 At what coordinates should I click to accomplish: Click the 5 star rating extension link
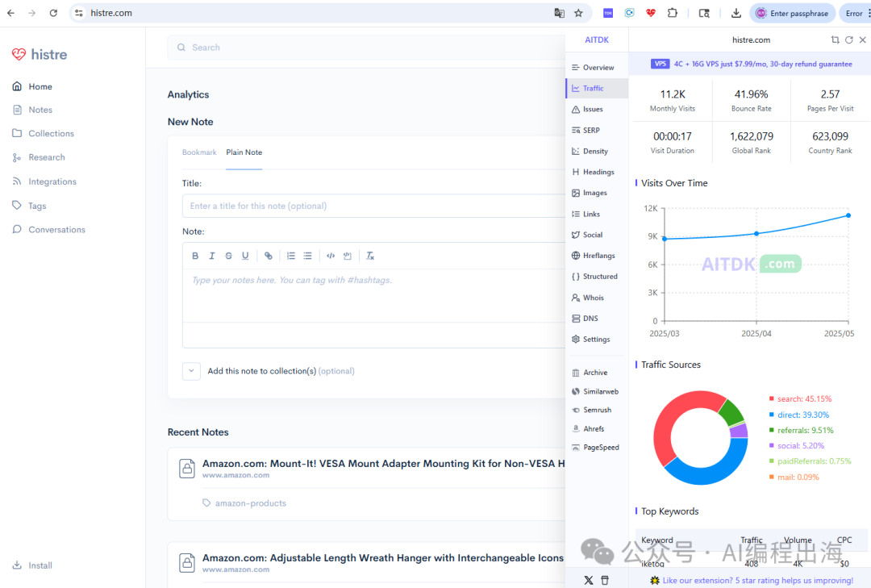pos(757,580)
